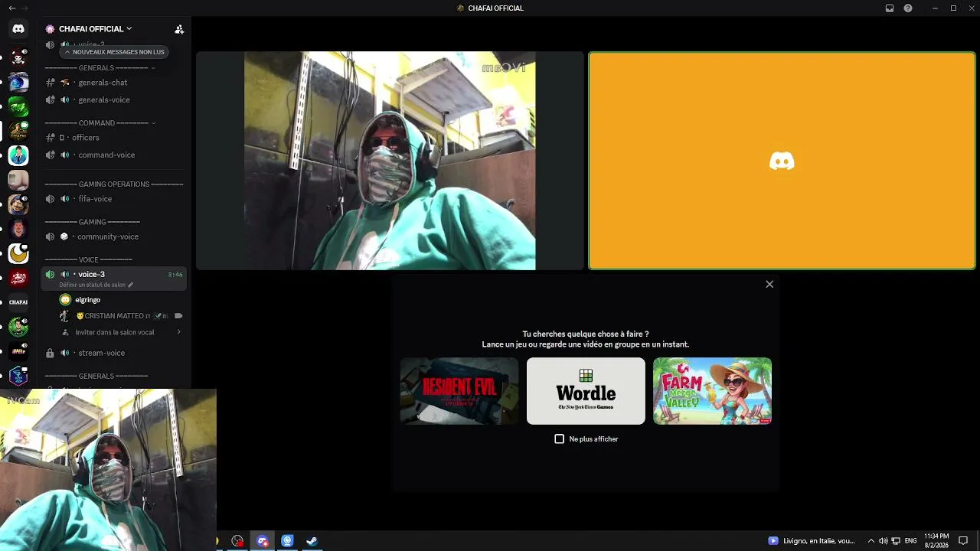Click the pencil icon to edit voice status

click(130, 285)
